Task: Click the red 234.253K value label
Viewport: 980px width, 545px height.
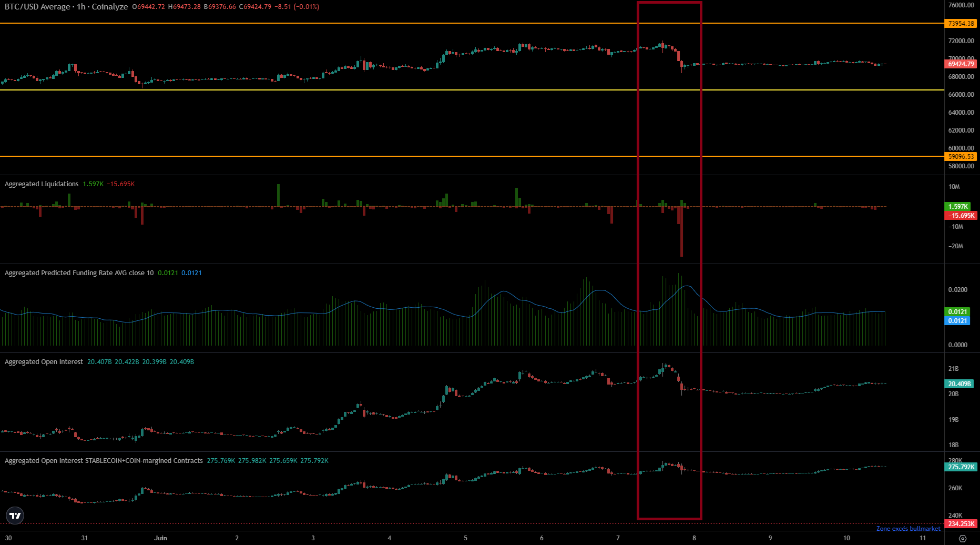Action: click(961, 524)
